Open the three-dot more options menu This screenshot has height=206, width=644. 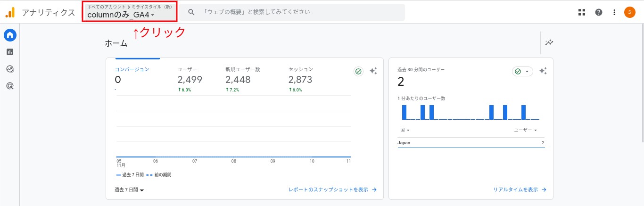click(x=614, y=12)
